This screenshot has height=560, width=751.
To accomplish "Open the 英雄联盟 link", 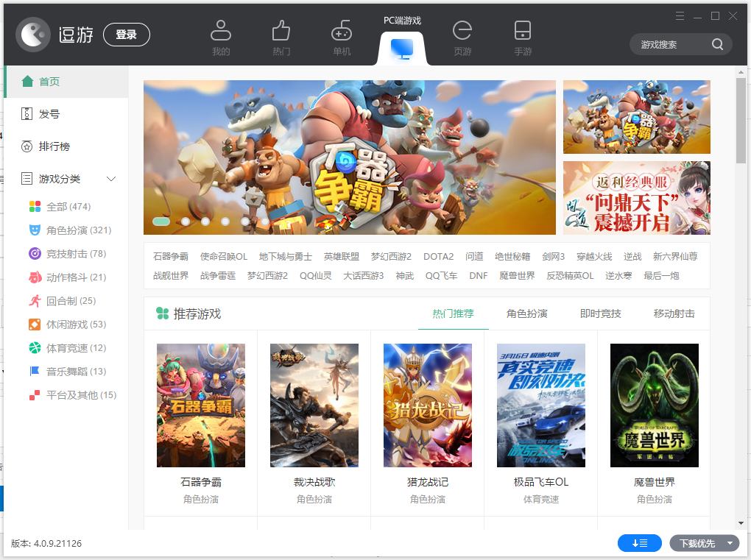I will [342, 257].
